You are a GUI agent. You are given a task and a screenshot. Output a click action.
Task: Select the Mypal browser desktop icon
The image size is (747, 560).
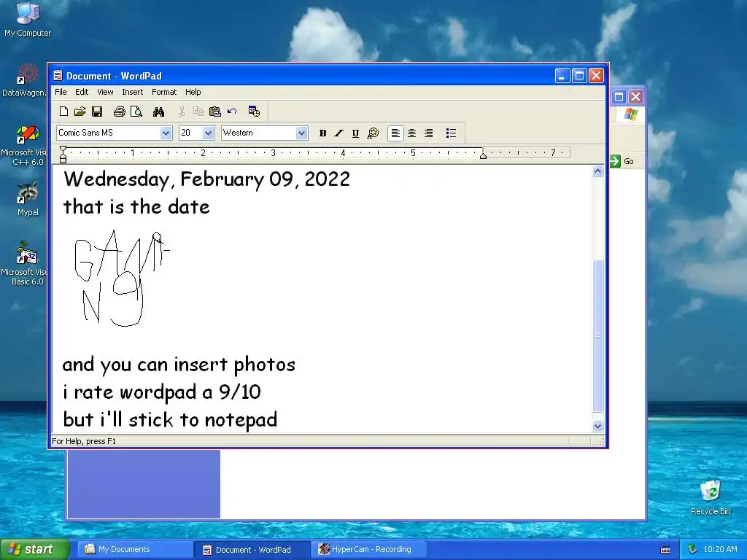[x=28, y=199]
